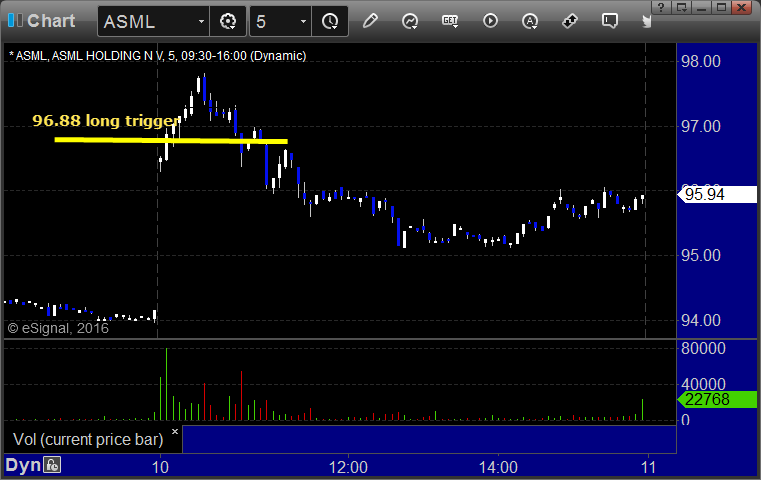Select the Vol (current price bar) label
The image size is (761, 480).
[x=88, y=439]
